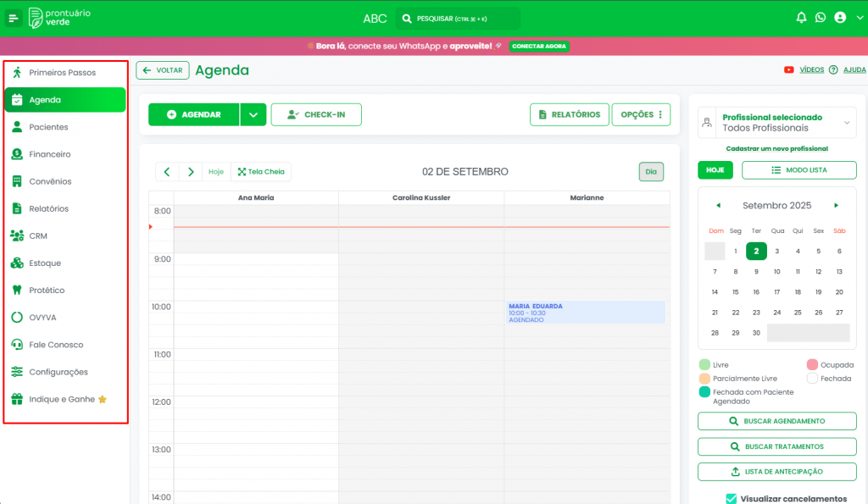Click the Check-in button
The height and width of the screenshot is (504, 868).
pyautogui.click(x=316, y=115)
